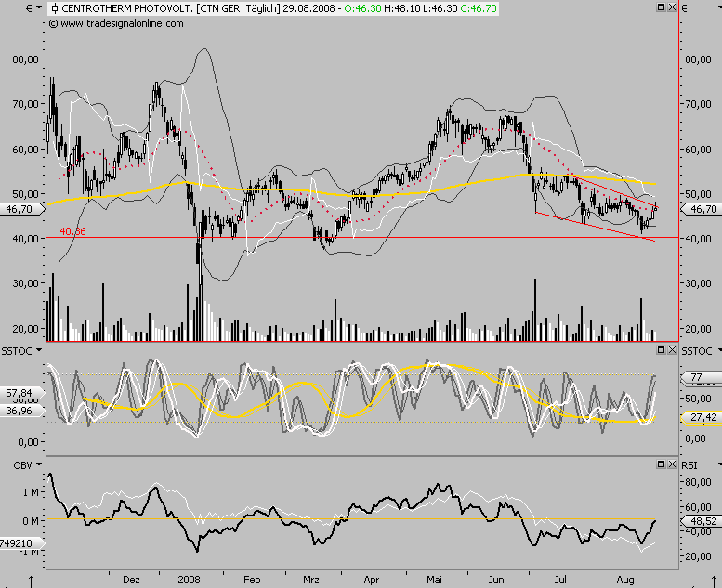722x588 pixels.
Task: Click the candlestick icon before CENTROTHERM title
Action: 55,8
